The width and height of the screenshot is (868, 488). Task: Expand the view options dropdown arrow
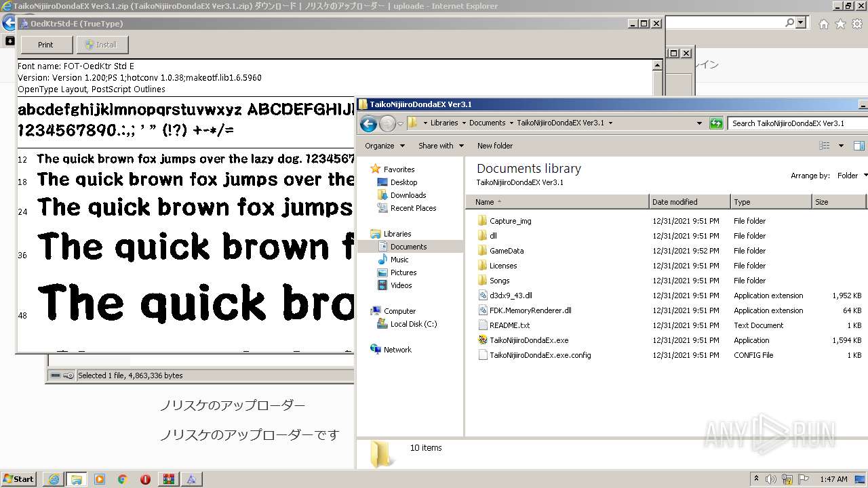pos(841,146)
